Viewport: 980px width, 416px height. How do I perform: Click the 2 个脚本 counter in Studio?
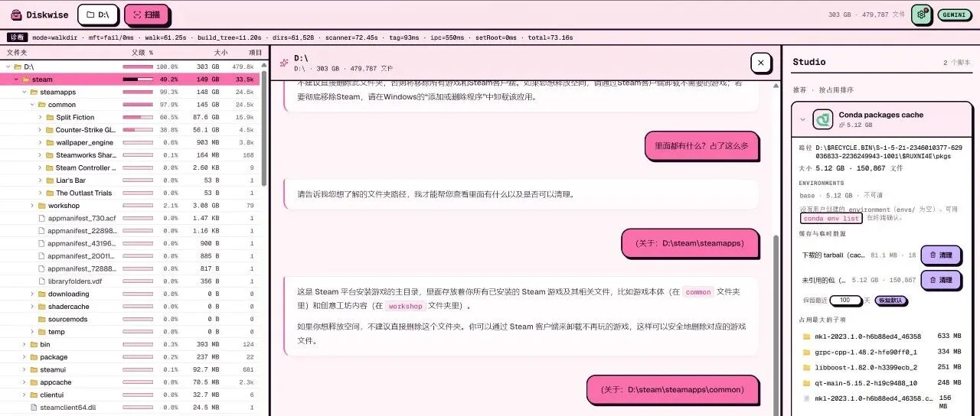point(956,62)
